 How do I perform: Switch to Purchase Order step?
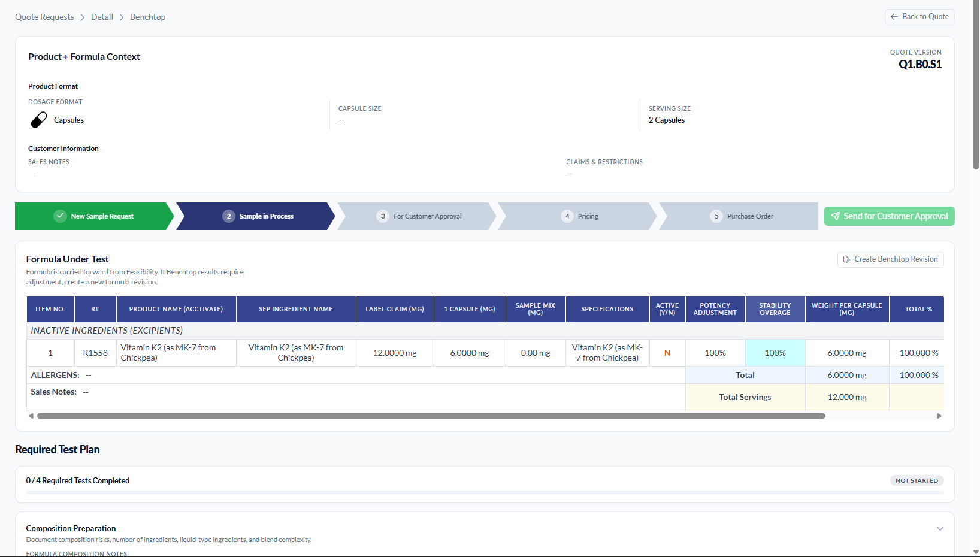[x=739, y=216]
